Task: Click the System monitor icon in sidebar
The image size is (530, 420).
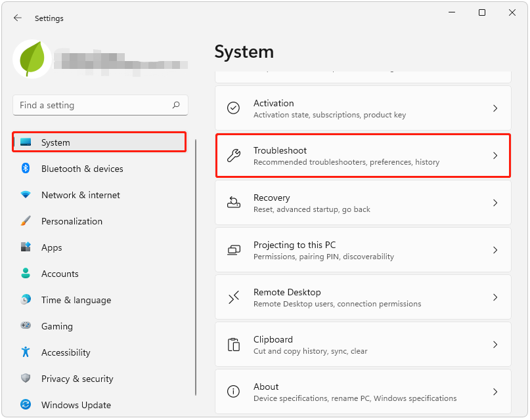Action: (x=26, y=142)
